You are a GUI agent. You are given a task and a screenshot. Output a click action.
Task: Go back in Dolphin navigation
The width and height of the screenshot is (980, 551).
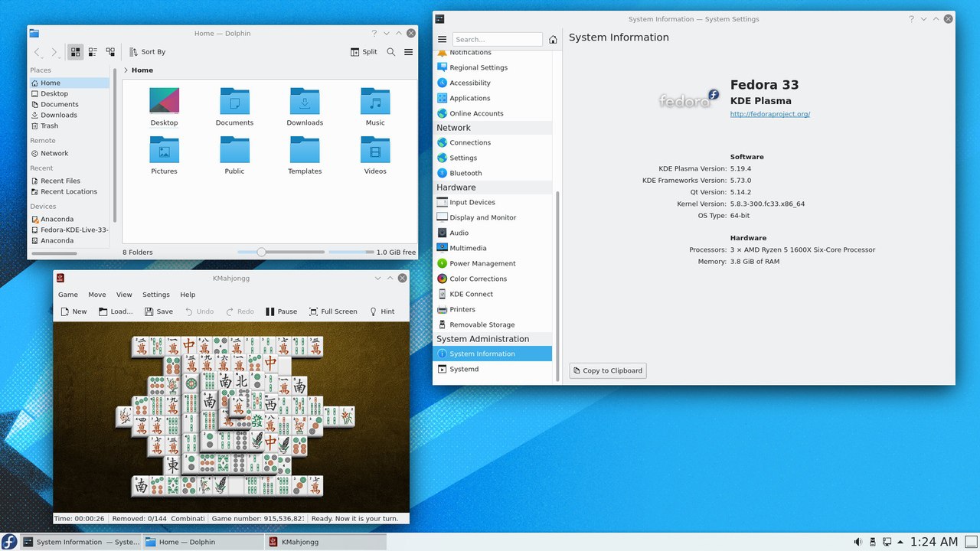point(37,52)
